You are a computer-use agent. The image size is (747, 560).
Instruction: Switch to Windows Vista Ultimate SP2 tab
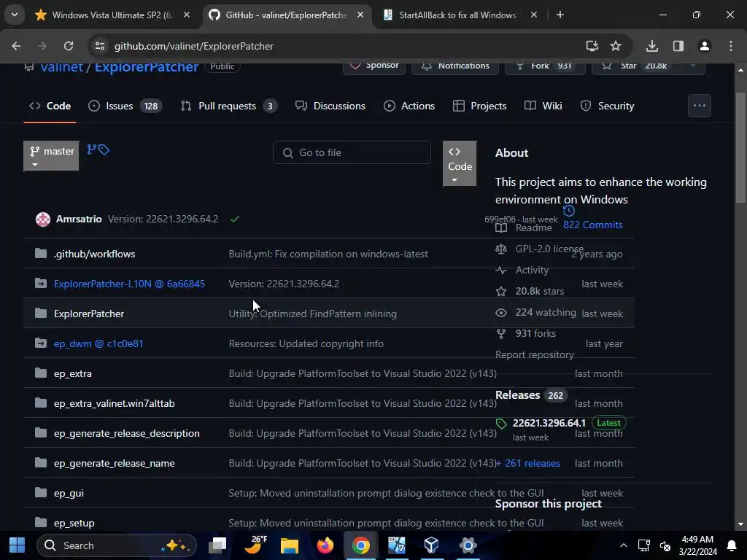[x=112, y=15]
